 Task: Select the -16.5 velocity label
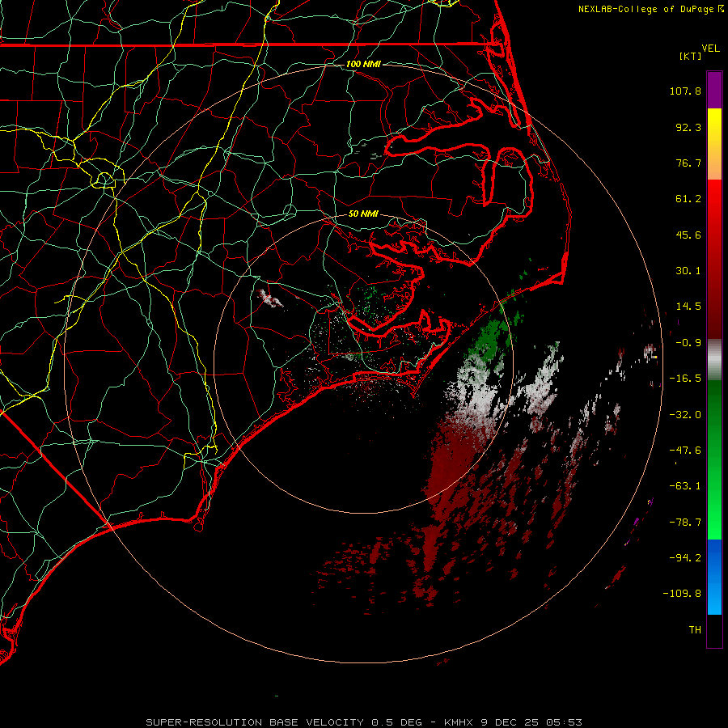(685, 379)
